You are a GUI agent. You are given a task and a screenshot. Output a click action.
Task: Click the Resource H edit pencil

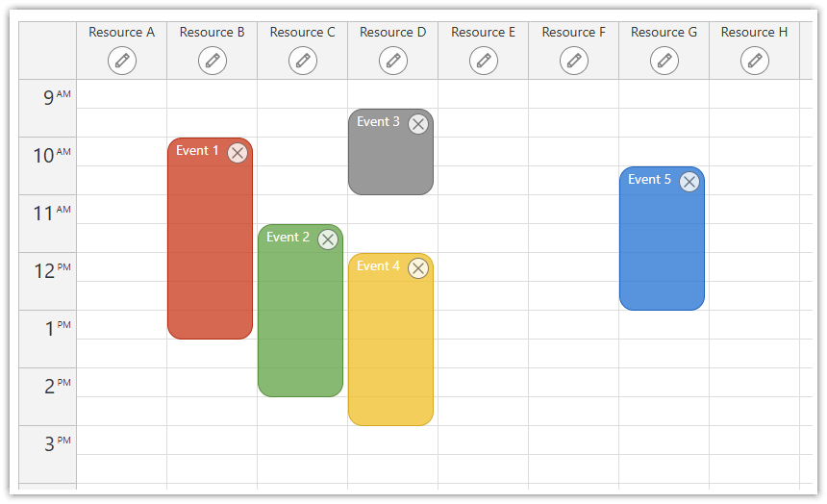755,61
